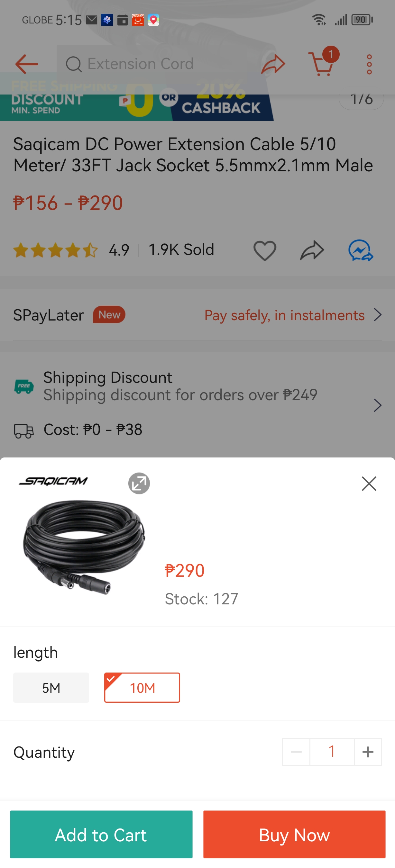Expand SPayLater instalment details
395x868 pixels.
(378, 315)
